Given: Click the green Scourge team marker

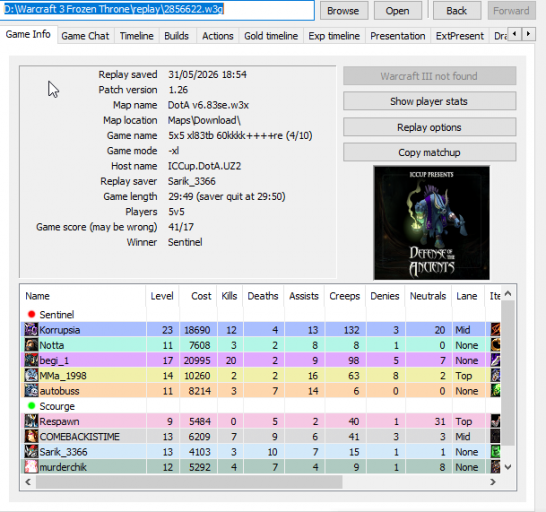Looking at the screenshot, I should (31, 406).
